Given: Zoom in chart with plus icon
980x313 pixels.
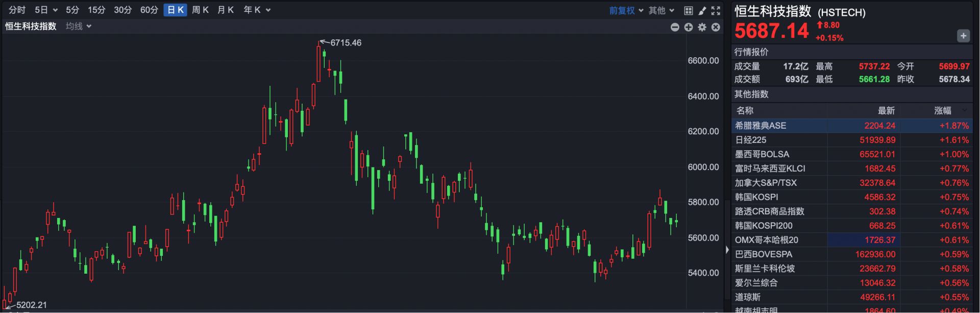Looking at the screenshot, I should [x=689, y=27].
